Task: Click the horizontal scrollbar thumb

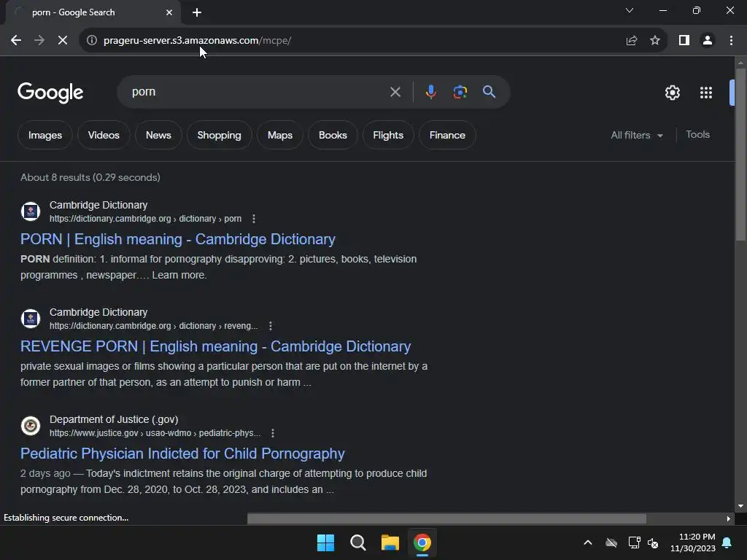Action: click(x=446, y=518)
